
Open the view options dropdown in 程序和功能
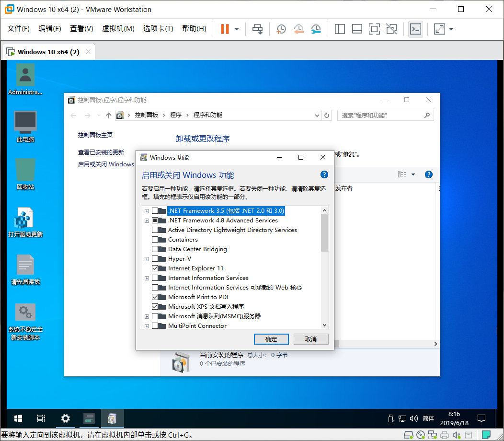point(413,174)
